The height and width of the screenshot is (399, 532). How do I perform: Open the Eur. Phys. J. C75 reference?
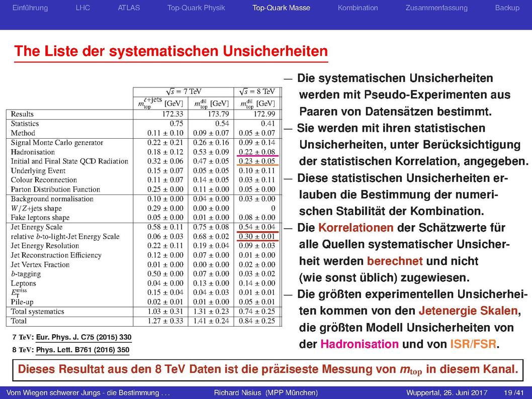pyautogui.click(x=84, y=337)
